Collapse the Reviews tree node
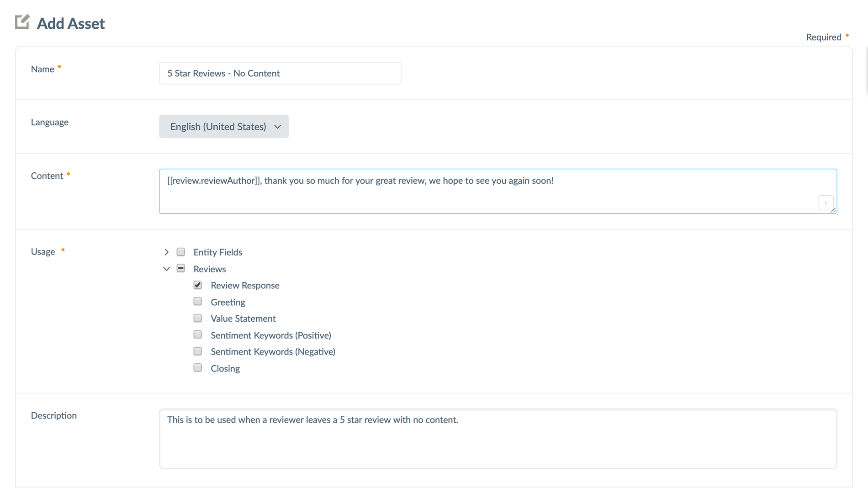Screen dimensions: 868x488 click(x=166, y=269)
